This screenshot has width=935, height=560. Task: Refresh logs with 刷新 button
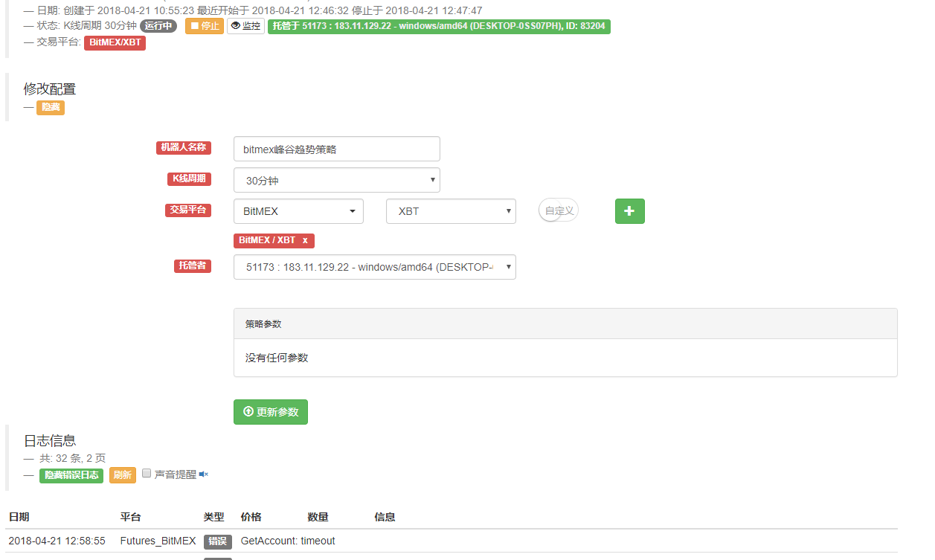tap(123, 474)
